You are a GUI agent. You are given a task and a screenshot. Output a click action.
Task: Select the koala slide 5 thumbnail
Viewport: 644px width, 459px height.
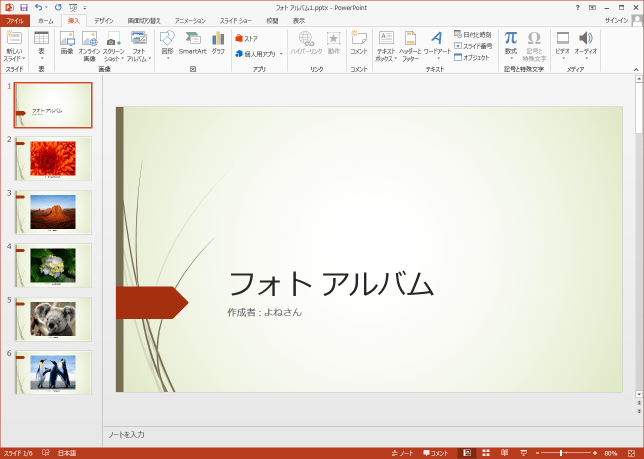[x=52, y=318]
